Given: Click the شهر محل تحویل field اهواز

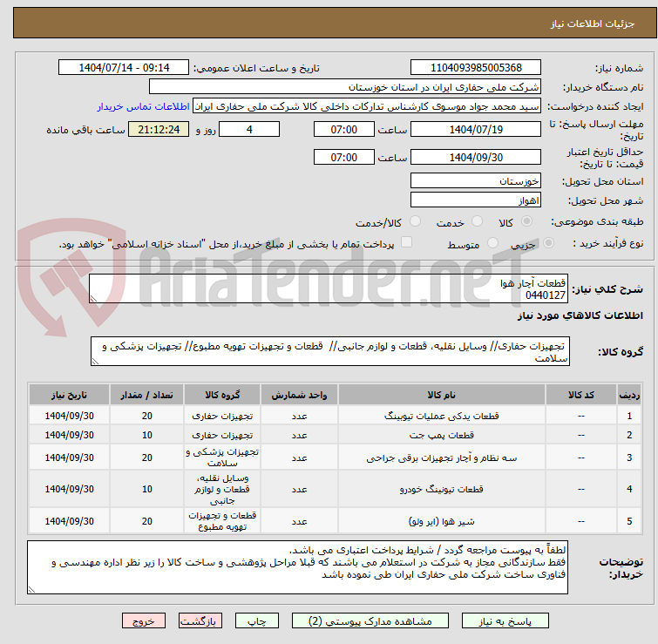Looking at the screenshot, I should [x=476, y=200].
